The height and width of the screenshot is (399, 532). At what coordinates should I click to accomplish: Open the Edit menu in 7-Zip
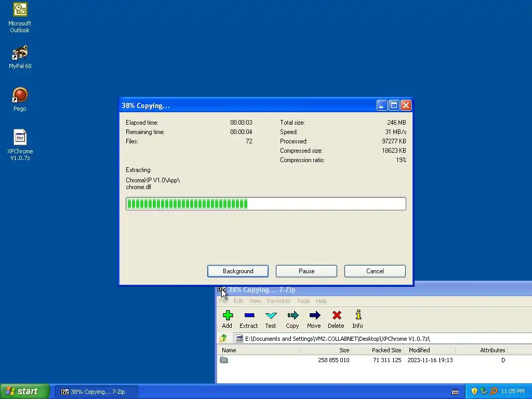tap(238, 301)
